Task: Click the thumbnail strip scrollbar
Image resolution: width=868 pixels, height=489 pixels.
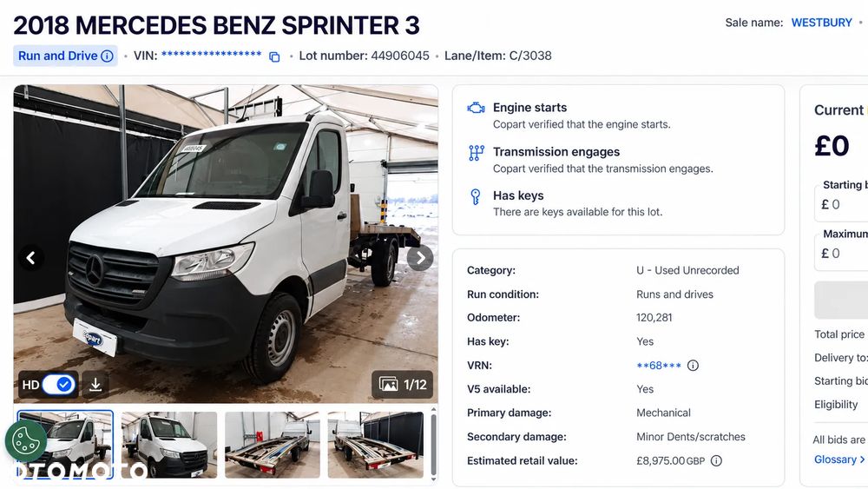Action: [x=433, y=444]
